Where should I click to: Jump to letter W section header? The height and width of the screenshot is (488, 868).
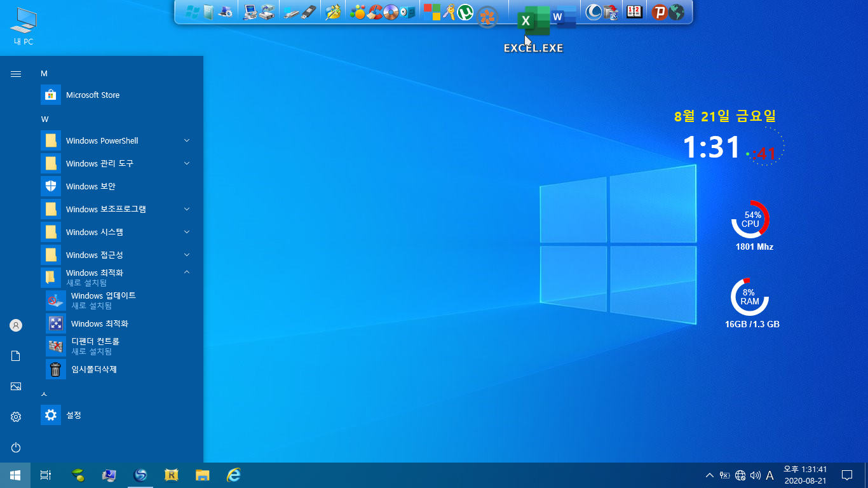[44, 119]
